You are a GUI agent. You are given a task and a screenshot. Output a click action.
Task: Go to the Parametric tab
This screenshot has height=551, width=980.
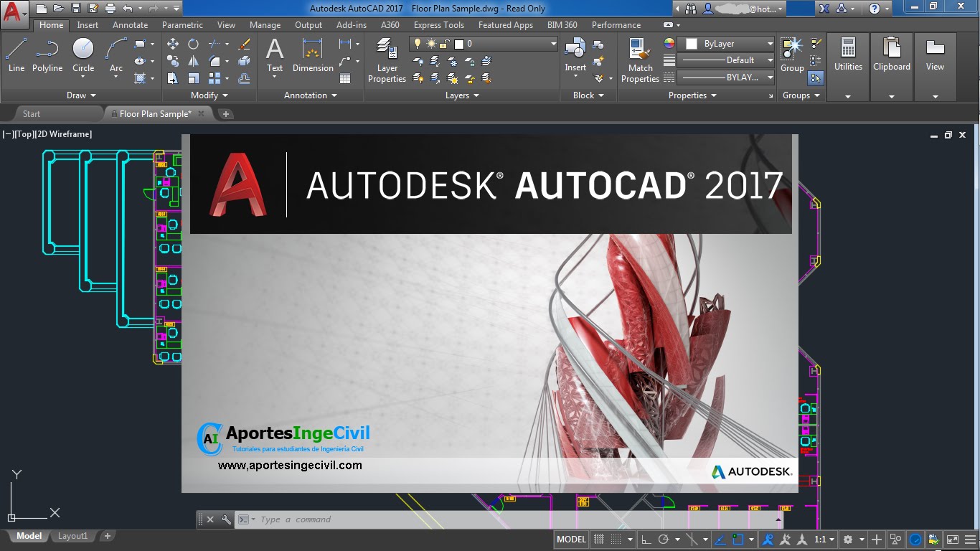click(x=182, y=25)
